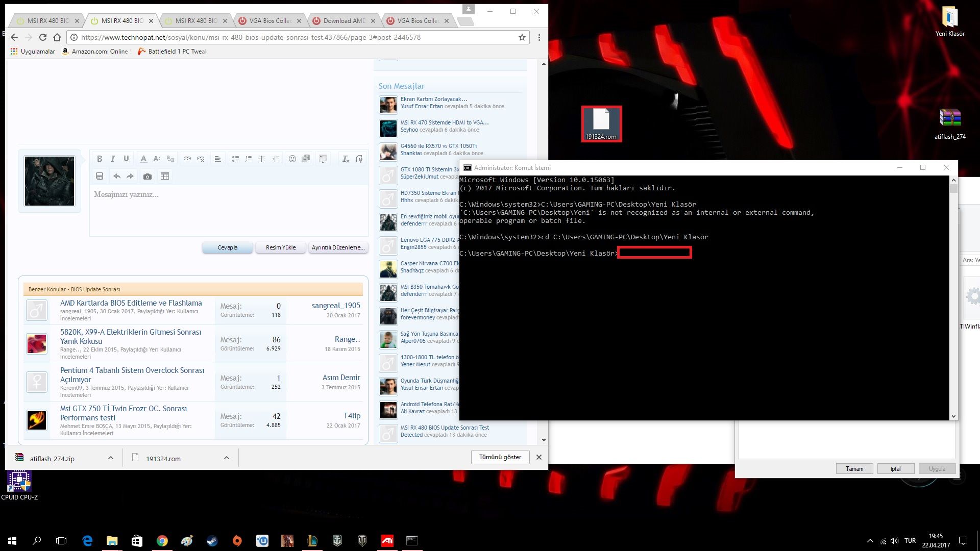
Task: Insert a table using the grid icon
Action: [164, 176]
